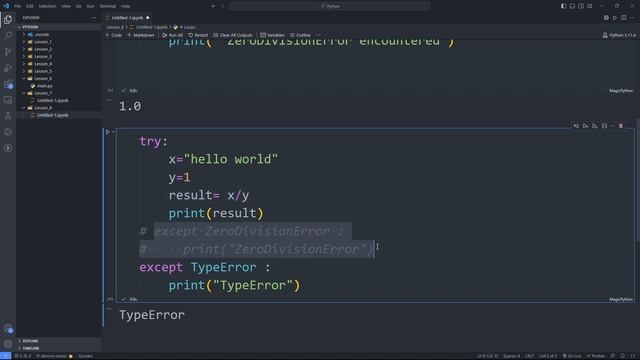640x360 pixels.
Task: Run the try/except cell with play icon
Action: click(108, 132)
